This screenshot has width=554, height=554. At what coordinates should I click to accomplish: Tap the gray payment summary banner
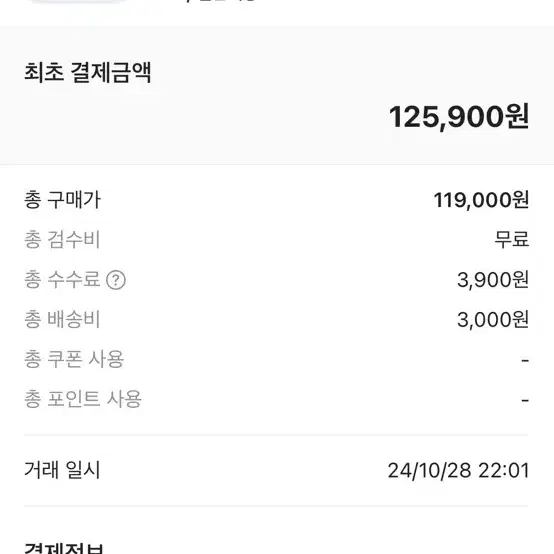click(277, 95)
